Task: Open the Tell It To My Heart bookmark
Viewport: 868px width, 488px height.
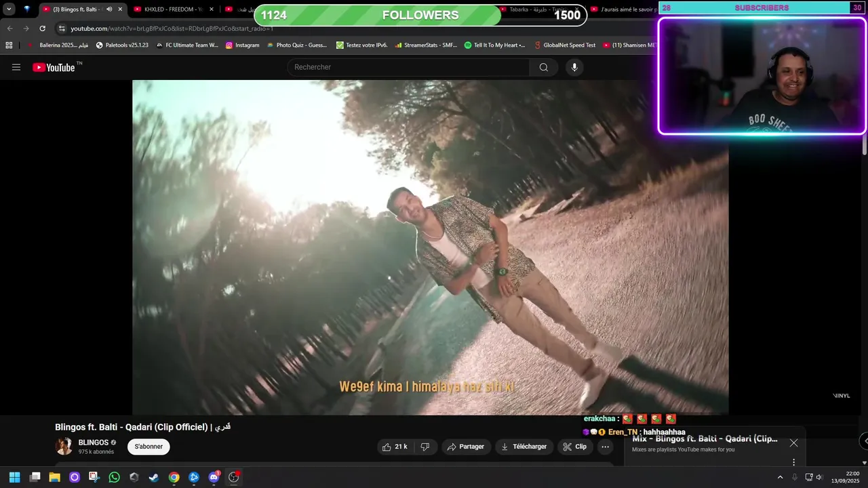Action: click(495, 45)
